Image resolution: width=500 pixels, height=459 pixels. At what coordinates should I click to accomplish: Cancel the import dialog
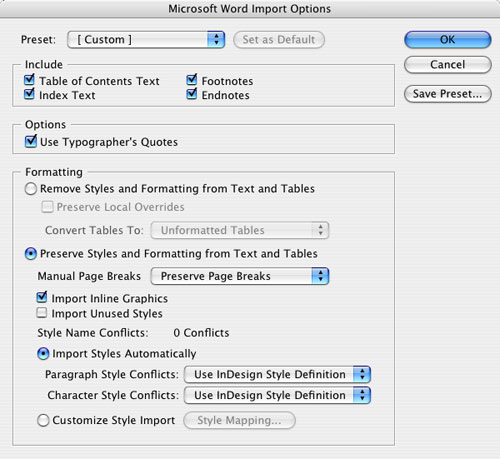click(x=447, y=64)
